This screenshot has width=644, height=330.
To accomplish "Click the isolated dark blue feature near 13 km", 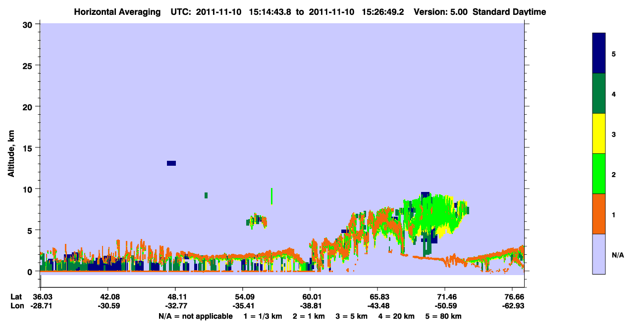I will point(171,163).
